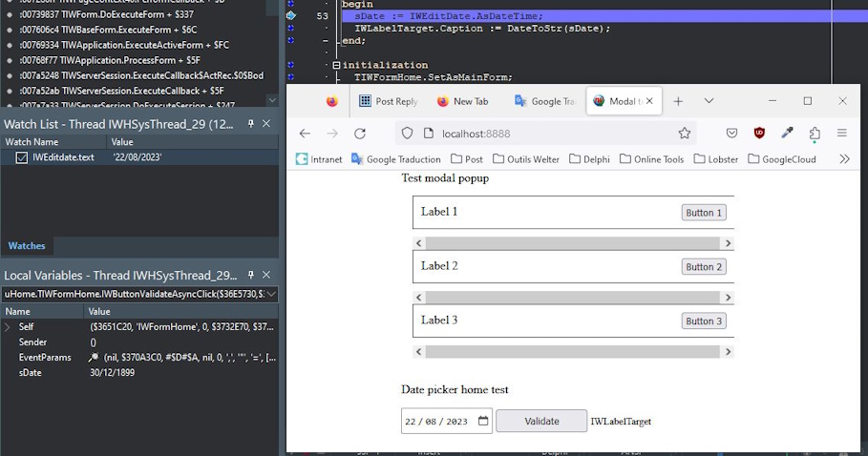Open uBlock Origin extension icon

[x=759, y=134]
